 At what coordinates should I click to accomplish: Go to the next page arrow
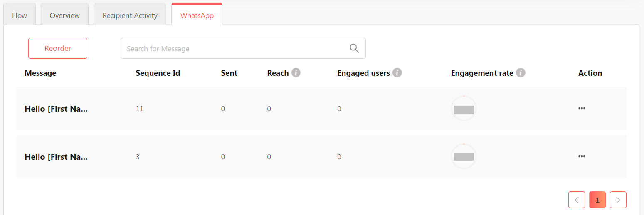coord(618,200)
